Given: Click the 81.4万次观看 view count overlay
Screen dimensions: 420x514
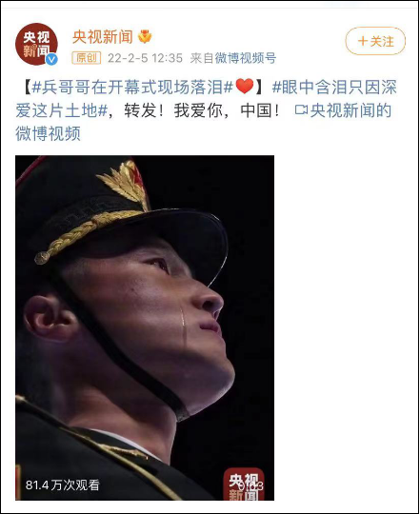Looking at the screenshot, I should (62, 484).
